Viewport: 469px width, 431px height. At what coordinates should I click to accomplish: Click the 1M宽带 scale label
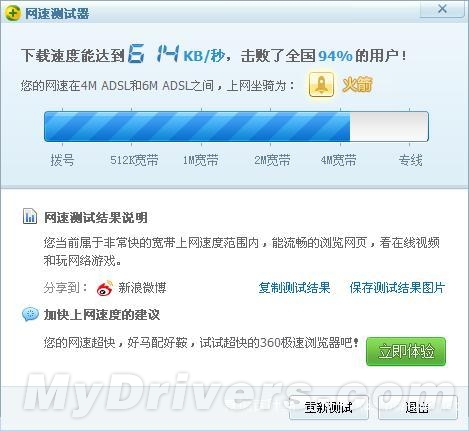click(x=200, y=160)
